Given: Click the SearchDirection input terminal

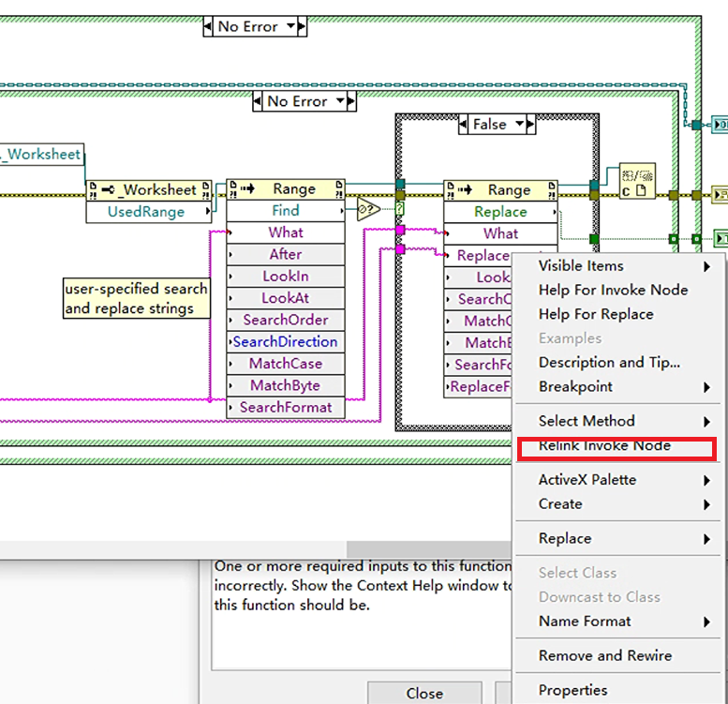Looking at the screenshot, I should [x=286, y=342].
